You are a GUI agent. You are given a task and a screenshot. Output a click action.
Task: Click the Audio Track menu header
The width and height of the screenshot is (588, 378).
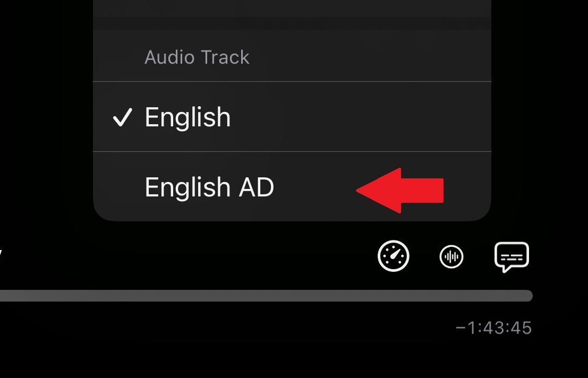point(197,57)
